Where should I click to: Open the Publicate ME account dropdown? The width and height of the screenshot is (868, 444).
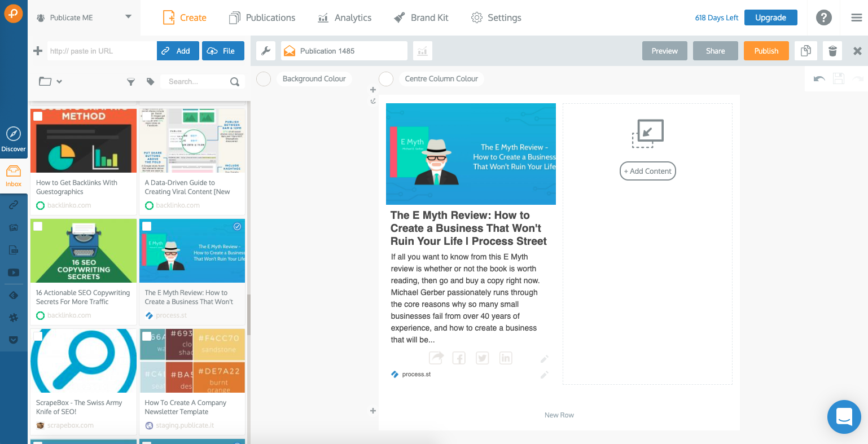[84, 17]
